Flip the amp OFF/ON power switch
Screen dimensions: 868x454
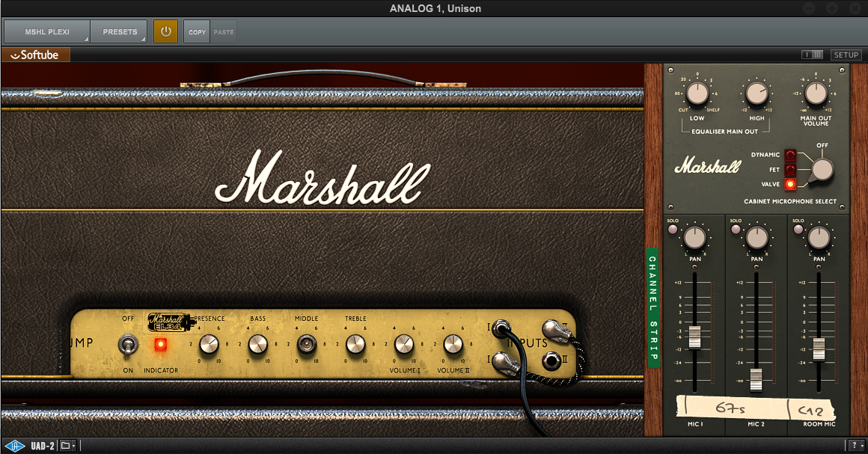point(128,345)
